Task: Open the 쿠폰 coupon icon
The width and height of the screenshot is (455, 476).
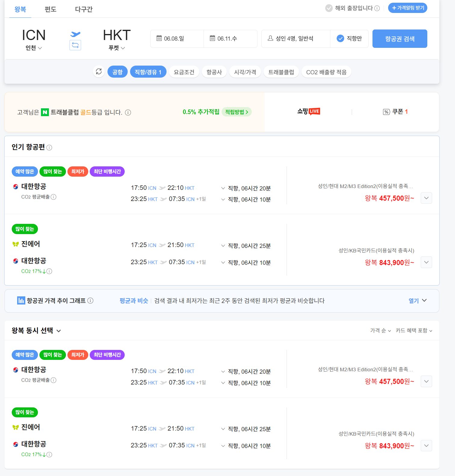Action: (386, 112)
